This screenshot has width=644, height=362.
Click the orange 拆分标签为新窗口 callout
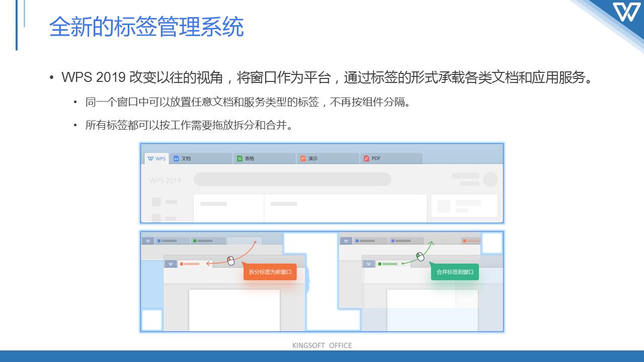point(269,272)
